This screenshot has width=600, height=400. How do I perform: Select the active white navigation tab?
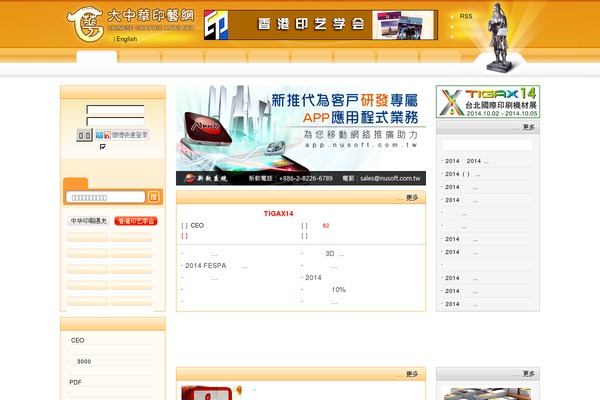coord(96,57)
